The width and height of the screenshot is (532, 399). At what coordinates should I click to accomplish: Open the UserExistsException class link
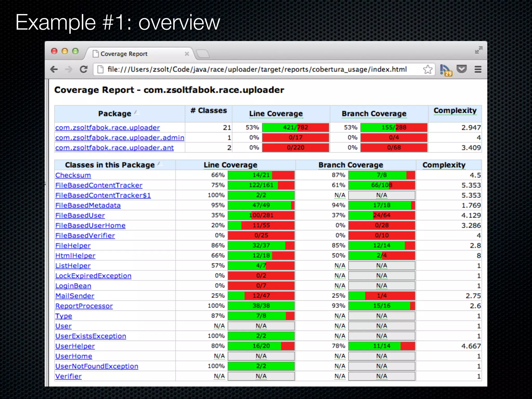(91, 336)
